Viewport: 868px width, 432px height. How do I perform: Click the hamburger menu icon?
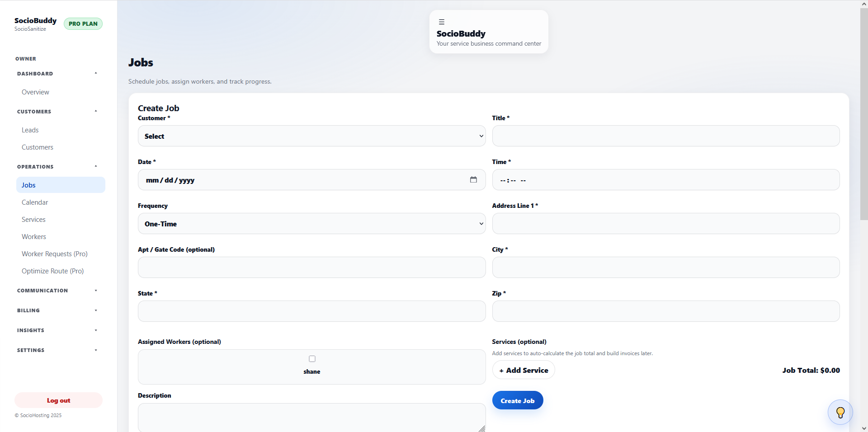pyautogui.click(x=442, y=22)
